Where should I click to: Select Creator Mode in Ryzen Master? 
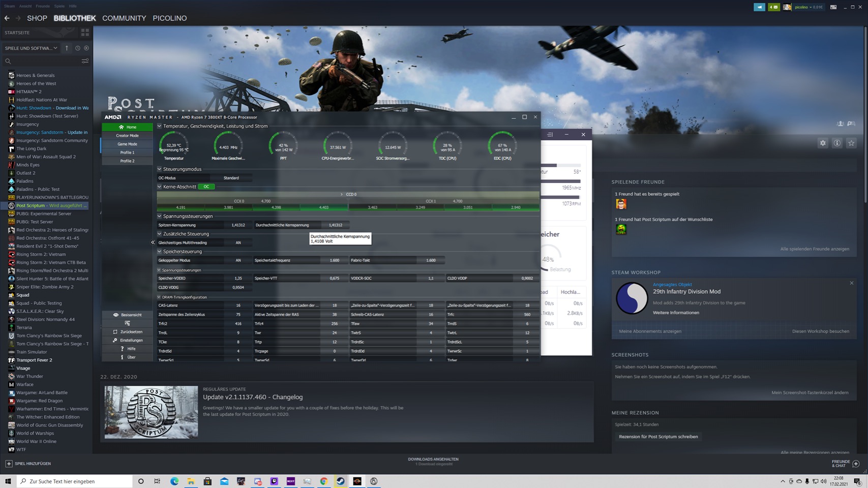click(x=127, y=136)
